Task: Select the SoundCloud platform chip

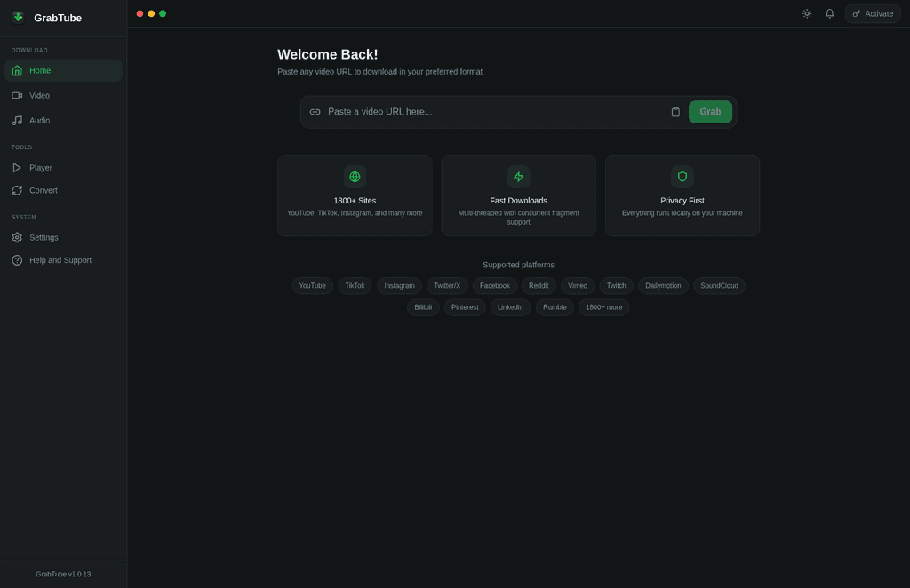Action: (x=719, y=285)
